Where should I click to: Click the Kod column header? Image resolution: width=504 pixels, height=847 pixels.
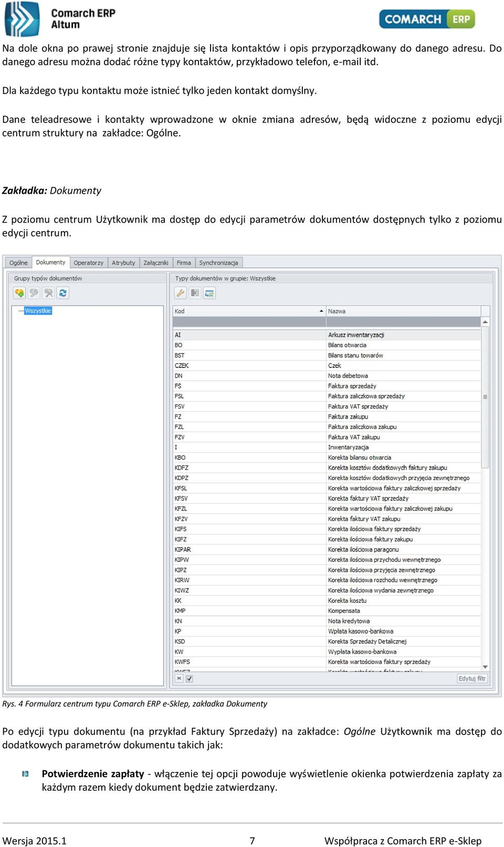pos(249,311)
